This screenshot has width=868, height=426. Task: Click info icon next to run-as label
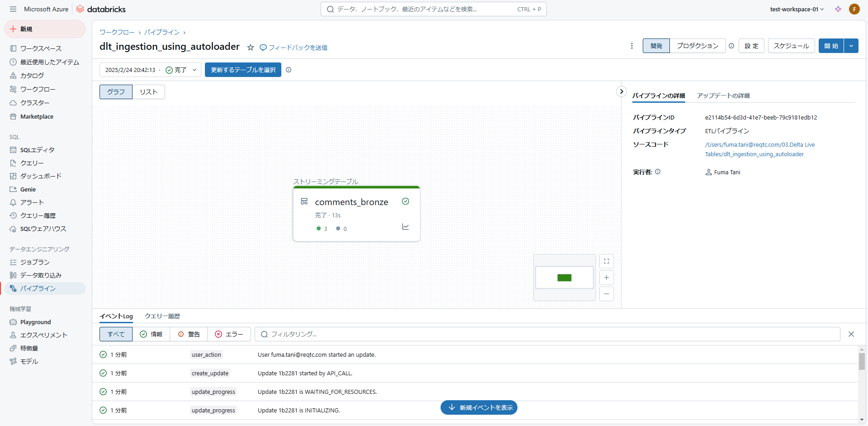[658, 172]
